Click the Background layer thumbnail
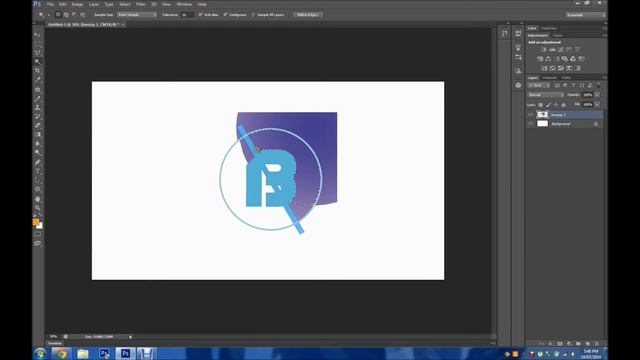640x360 pixels. point(542,124)
